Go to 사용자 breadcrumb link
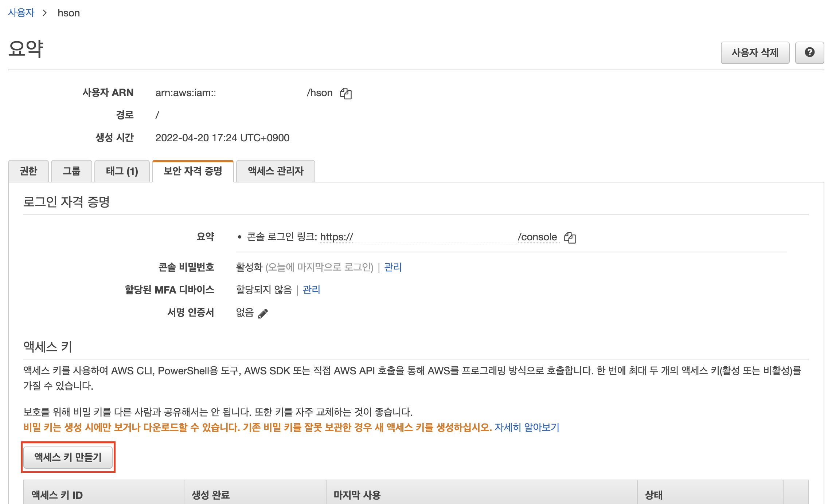The width and height of the screenshot is (828, 504). click(21, 13)
